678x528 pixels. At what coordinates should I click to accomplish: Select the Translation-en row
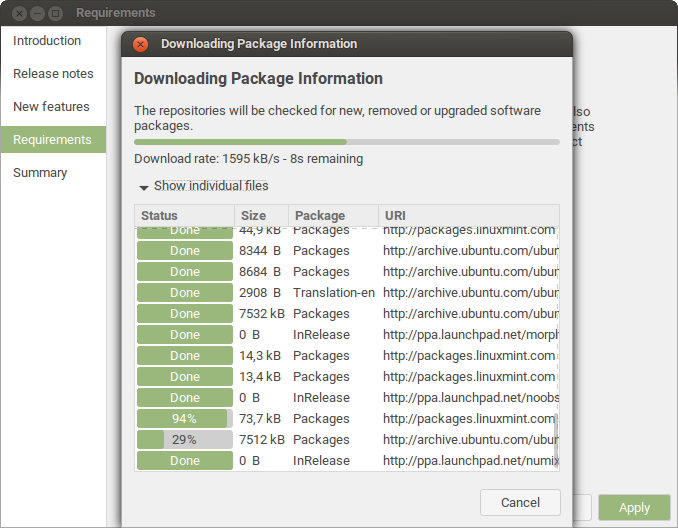(347, 293)
